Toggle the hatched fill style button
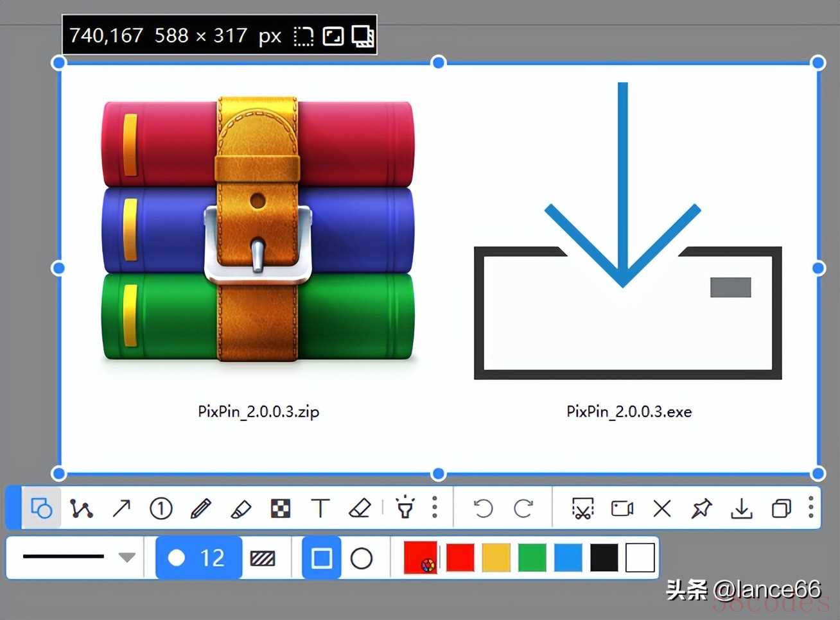 263,558
